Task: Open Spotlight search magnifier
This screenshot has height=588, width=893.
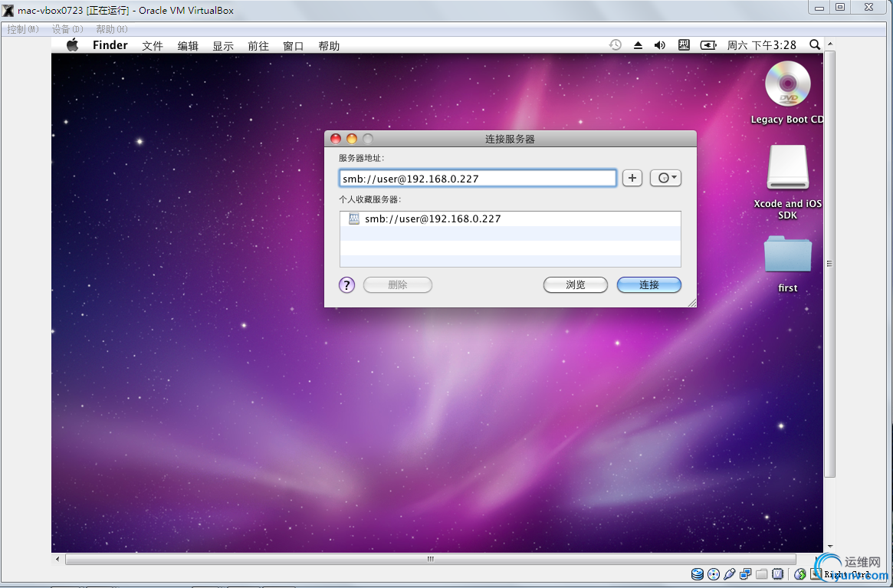Action: point(815,45)
